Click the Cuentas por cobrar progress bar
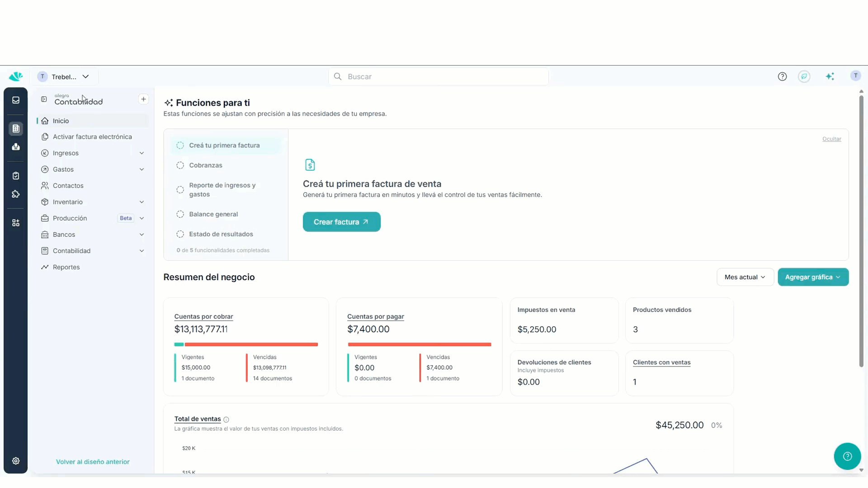 (x=246, y=344)
